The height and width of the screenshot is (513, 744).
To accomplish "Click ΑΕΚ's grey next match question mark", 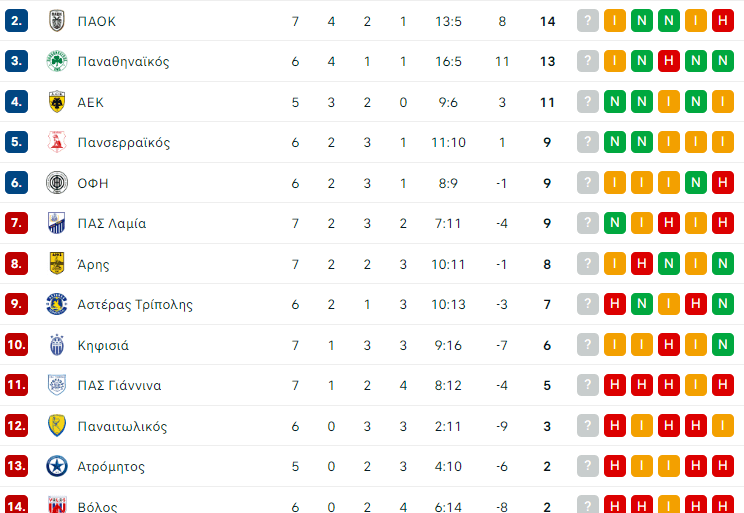I will coord(588,102).
